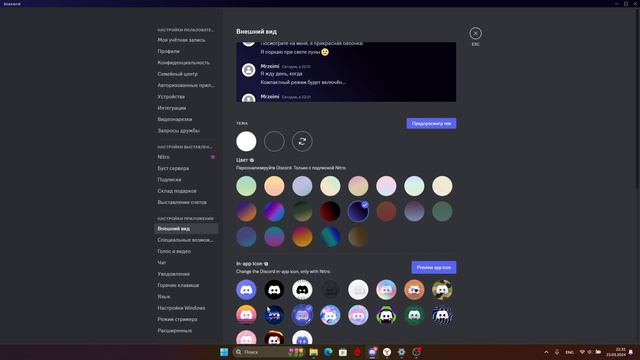Click Предпросмотр тем button

431,123
